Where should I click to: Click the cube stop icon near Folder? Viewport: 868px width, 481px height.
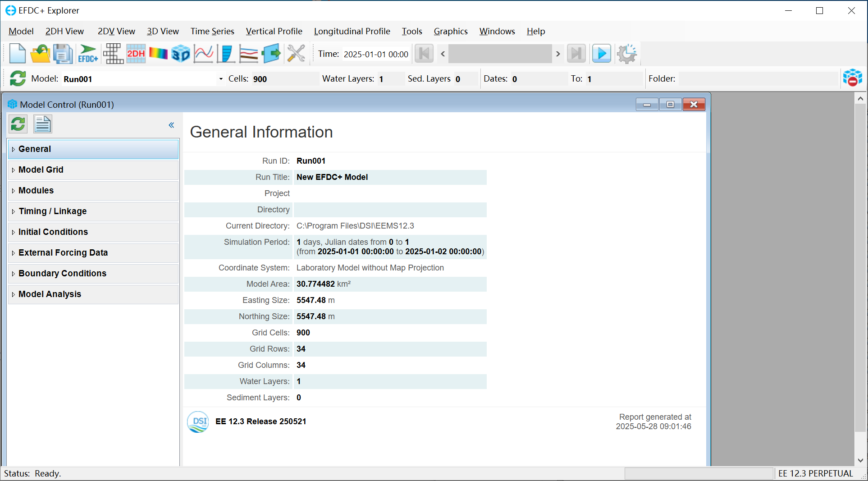coord(852,78)
